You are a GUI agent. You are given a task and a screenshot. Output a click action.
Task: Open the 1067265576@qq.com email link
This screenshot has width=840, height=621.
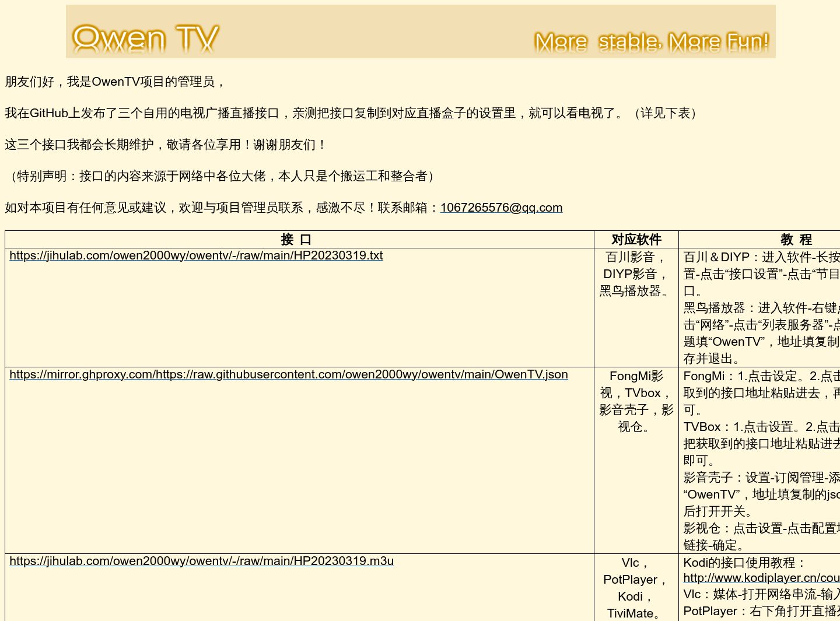501,208
